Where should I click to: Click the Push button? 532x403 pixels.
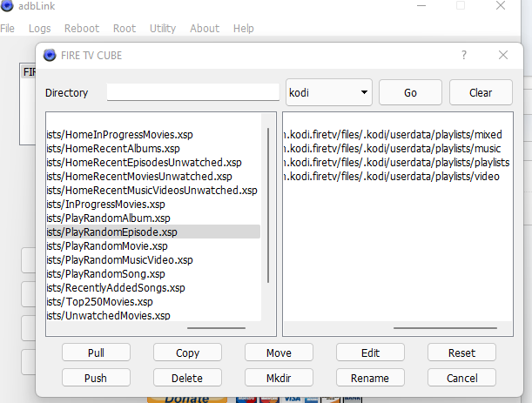point(96,378)
